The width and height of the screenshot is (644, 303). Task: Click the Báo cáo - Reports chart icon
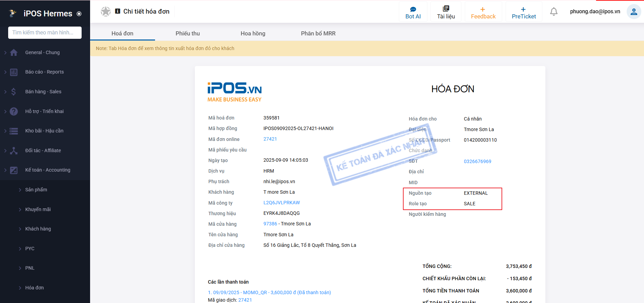click(14, 72)
